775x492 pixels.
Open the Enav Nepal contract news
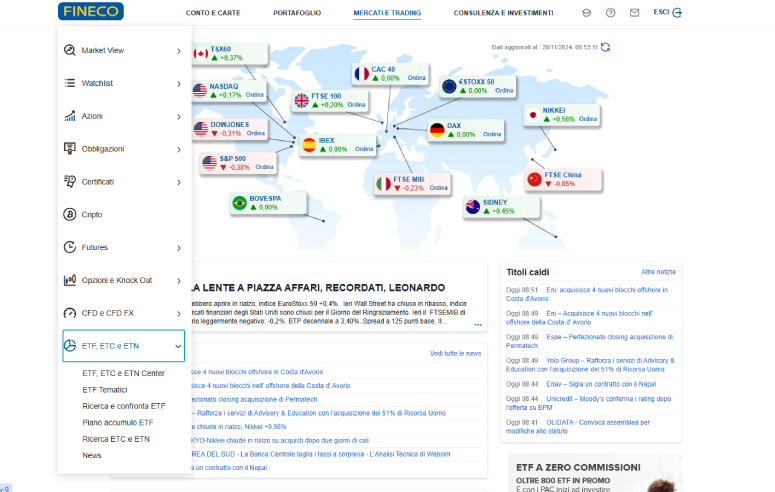[x=601, y=384]
